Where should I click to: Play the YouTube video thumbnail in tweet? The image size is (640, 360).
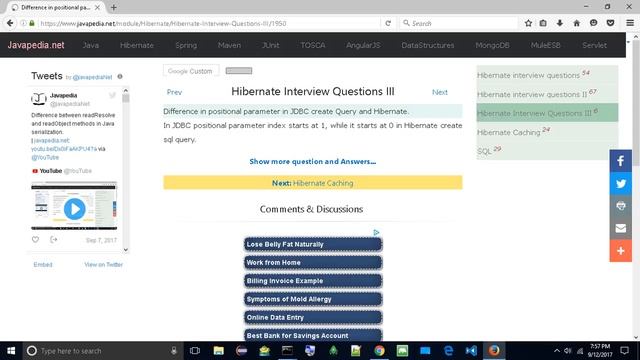[x=74, y=209]
